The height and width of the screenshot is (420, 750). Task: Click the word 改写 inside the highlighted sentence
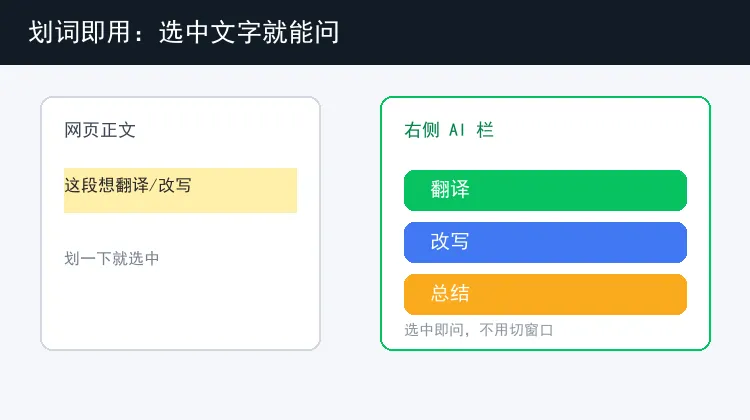pos(175,185)
